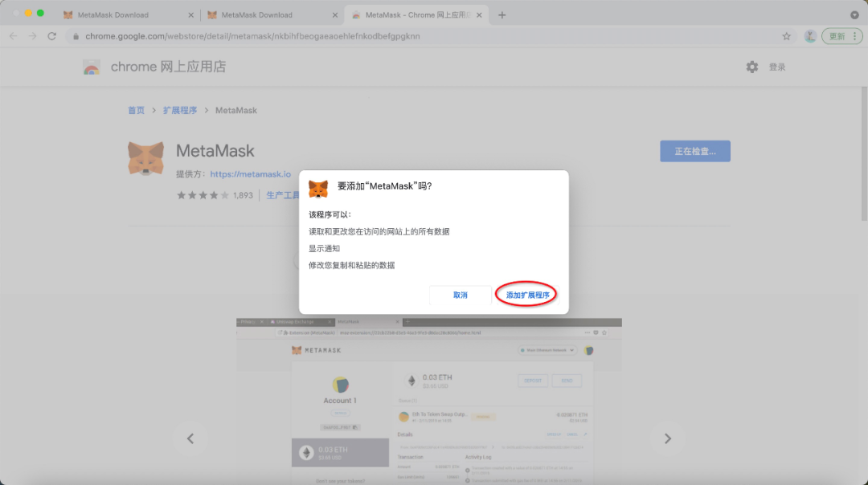The height and width of the screenshot is (485, 868).
Task: Click the 1,893 ratings count
Action: (x=243, y=195)
